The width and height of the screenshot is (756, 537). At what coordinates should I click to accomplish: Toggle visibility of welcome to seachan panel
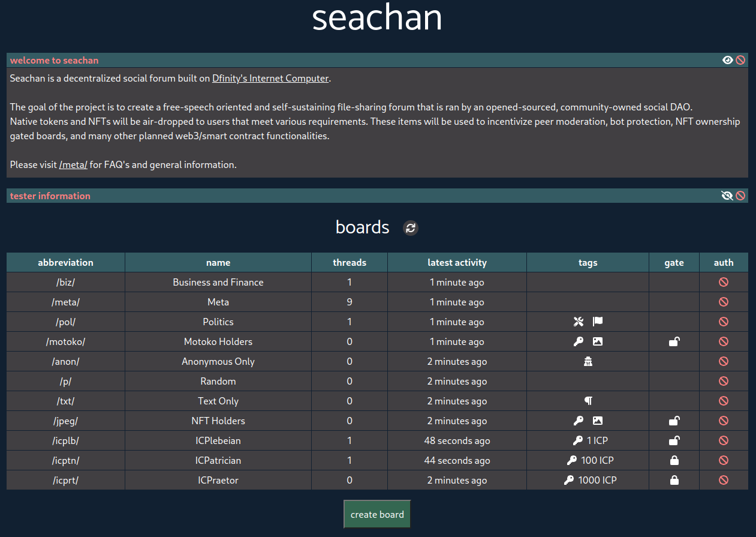(728, 60)
